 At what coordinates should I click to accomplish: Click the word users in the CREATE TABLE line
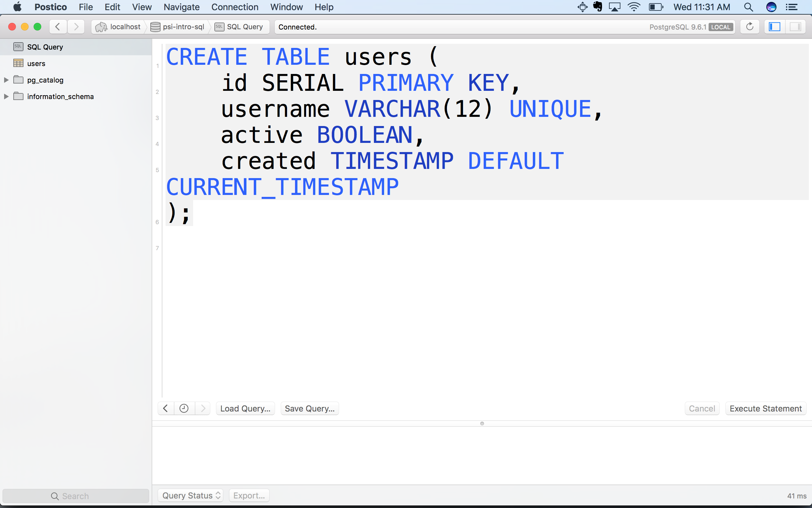click(x=378, y=57)
